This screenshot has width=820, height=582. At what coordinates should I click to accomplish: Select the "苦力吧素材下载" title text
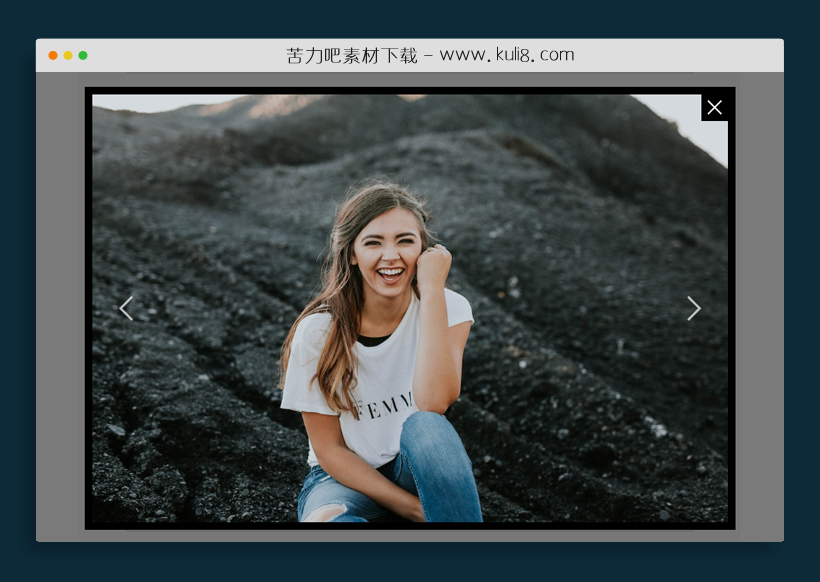pyautogui.click(x=351, y=55)
